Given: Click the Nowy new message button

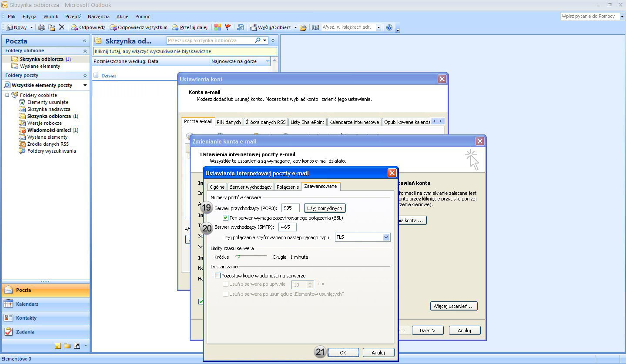Looking at the screenshot, I should click(x=16, y=27).
